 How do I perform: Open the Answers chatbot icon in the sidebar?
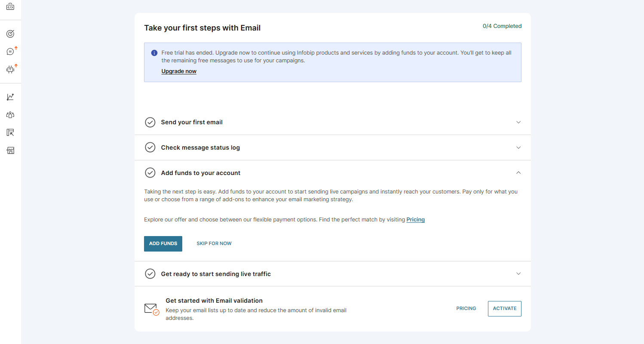tap(10, 69)
